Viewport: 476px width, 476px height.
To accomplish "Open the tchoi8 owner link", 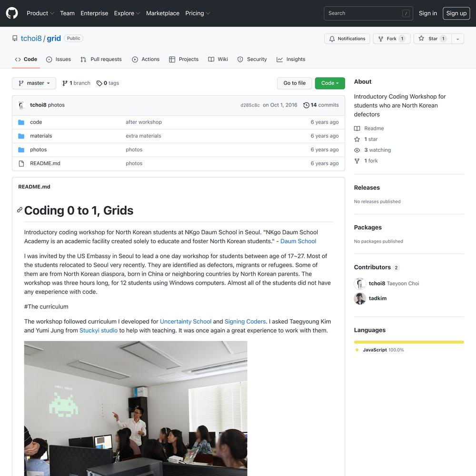I will tap(31, 38).
